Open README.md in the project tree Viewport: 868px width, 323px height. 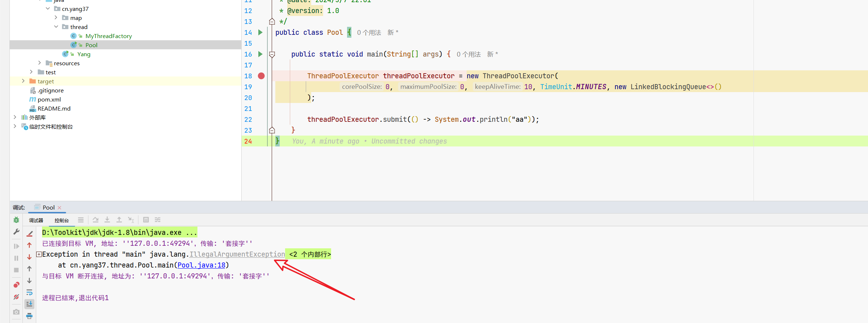54,108
